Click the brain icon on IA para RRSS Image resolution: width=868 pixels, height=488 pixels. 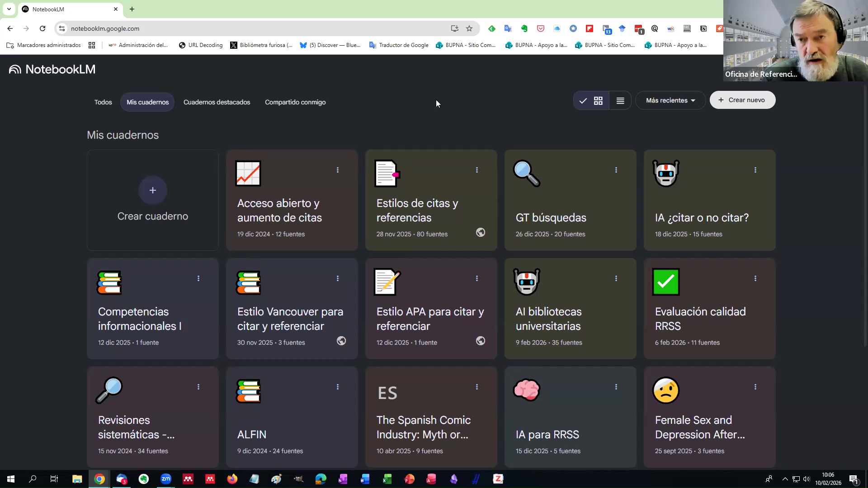point(527,389)
